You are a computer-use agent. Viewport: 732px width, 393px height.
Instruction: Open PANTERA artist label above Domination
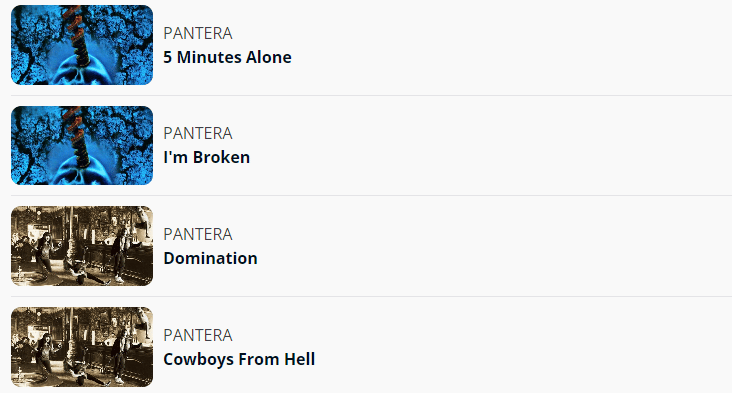[197, 234]
